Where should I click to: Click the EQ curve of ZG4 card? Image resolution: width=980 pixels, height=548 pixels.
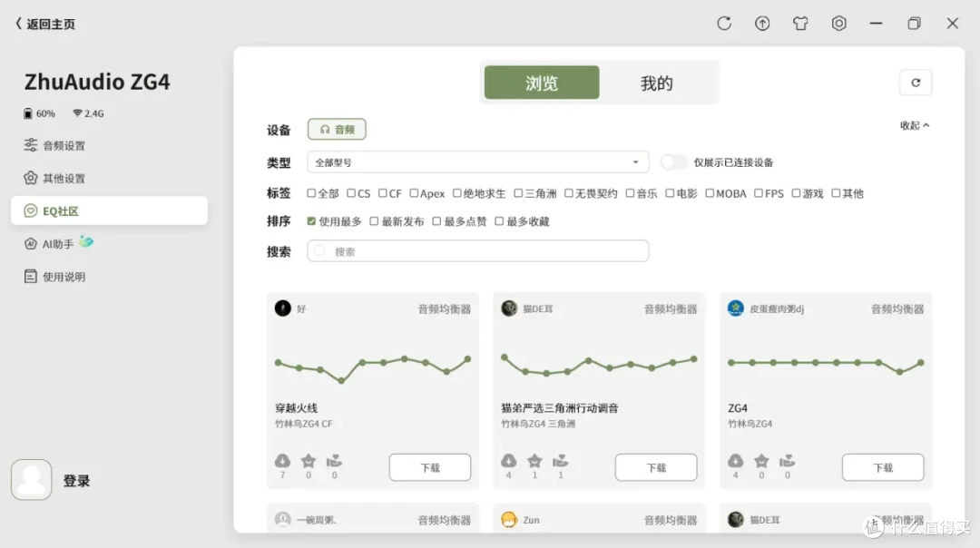click(x=826, y=366)
